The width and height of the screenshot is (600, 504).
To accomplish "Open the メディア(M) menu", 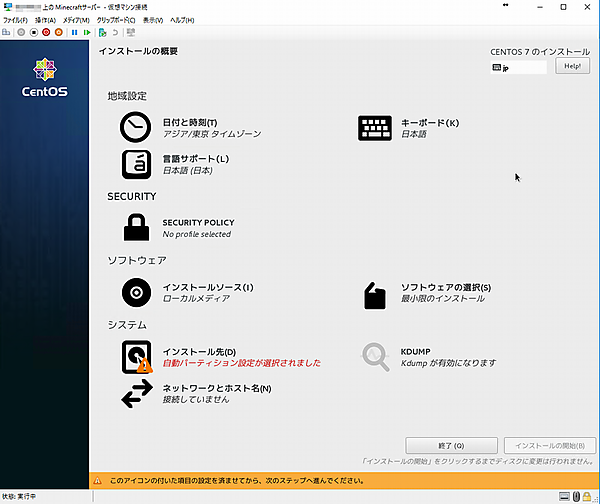I will (76, 20).
